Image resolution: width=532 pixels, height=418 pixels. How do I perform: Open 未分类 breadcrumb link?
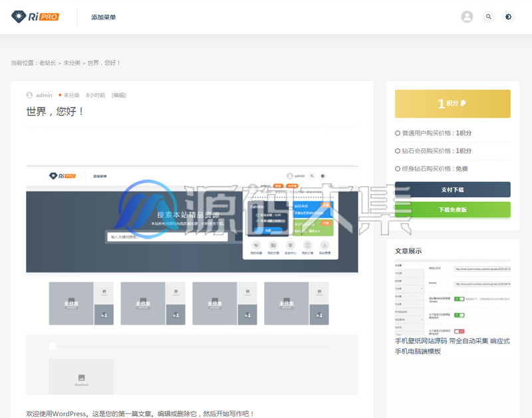click(x=72, y=62)
